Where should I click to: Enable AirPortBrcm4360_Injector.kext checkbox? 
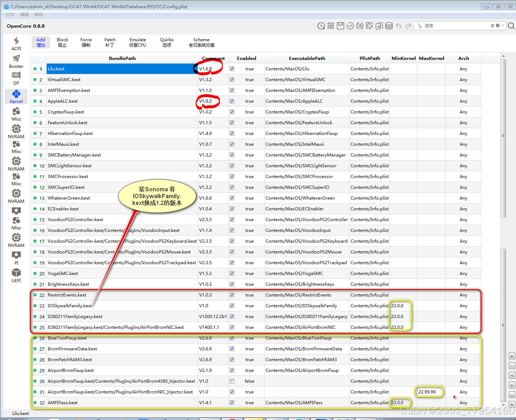[232, 381]
